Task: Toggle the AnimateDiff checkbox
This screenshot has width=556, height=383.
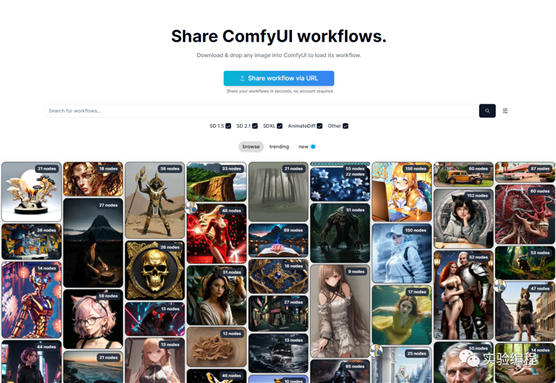Action: tap(319, 126)
